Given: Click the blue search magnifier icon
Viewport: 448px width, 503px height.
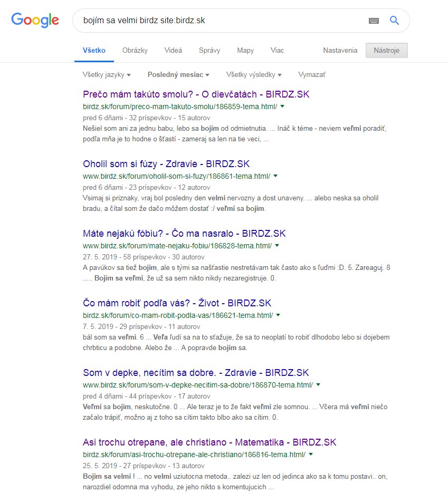Looking at the screenshot, I should point(394,21).
